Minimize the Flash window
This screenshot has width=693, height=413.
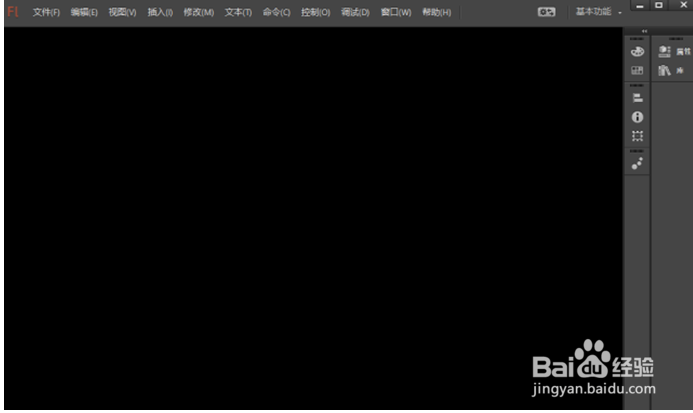click(x=640, y=6)
